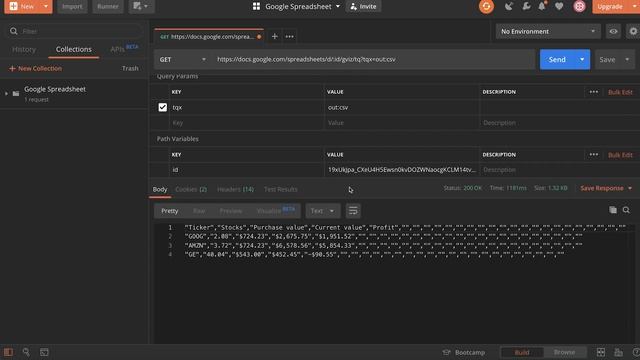Click the id path variable value cell
Image resolution: width=640 pixels, height=360 pixels.
coord(402,170)
